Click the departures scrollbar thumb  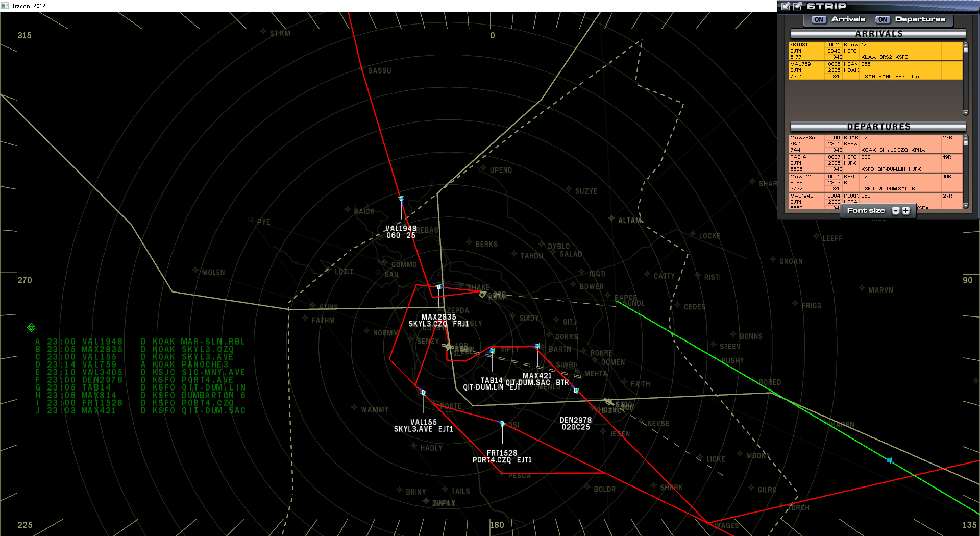[x=965, y=143]
